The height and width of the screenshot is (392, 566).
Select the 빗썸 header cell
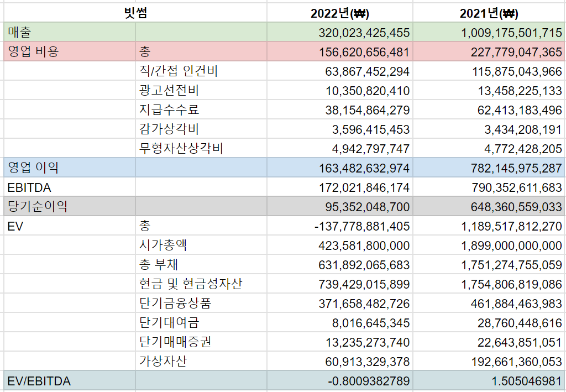point(135,13)
